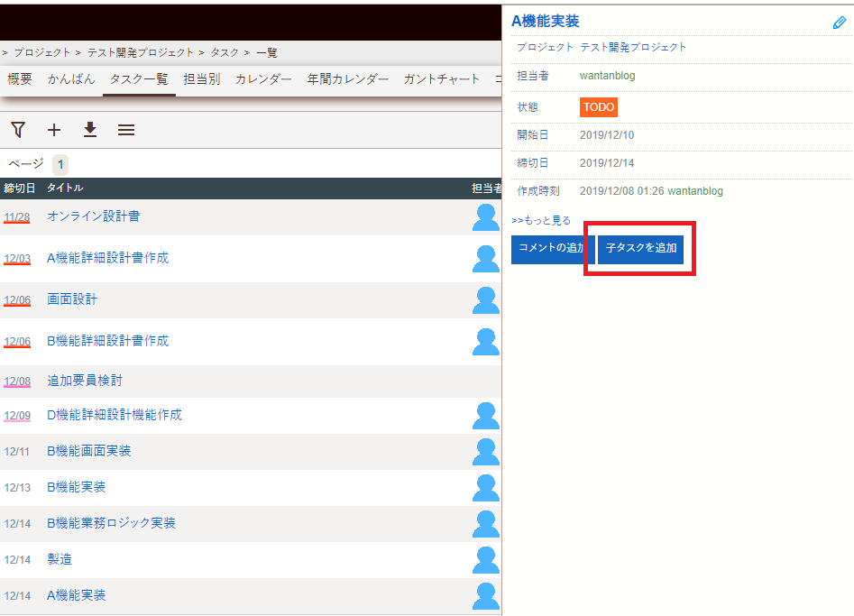Open task A機能詳細設計書作成
This screenshot has width=854, height=616.
point(108,258)
